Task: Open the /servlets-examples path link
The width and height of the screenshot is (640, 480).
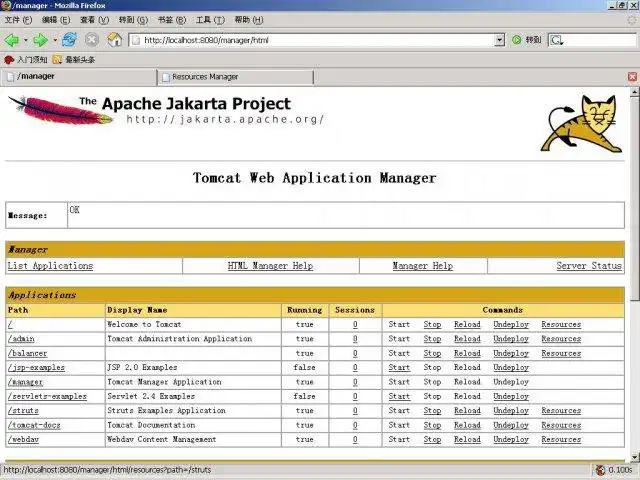Action: (x=47, y=396)
